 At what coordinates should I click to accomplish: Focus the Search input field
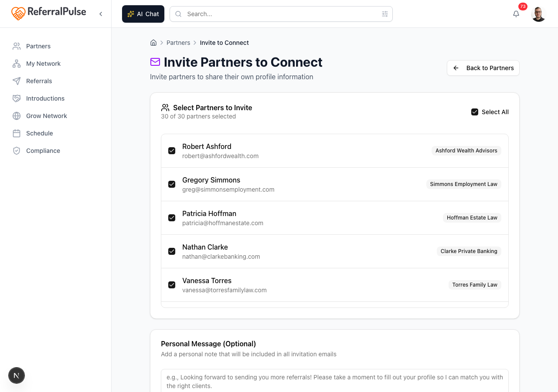(x=281, y=14)
